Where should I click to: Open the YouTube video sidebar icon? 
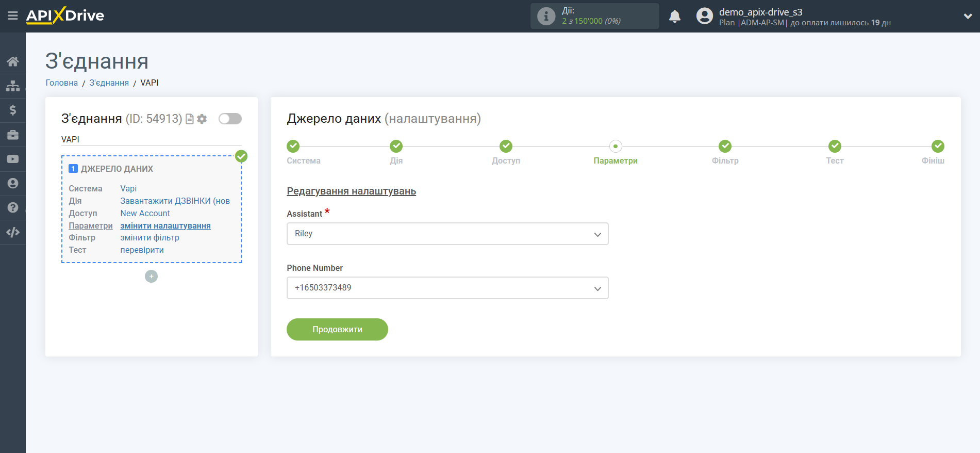(x=13, y=159)
